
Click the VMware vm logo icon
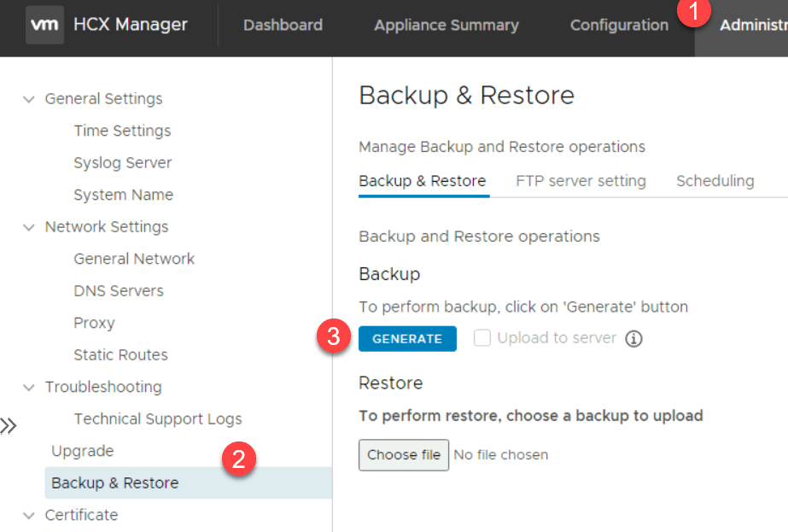44,25
